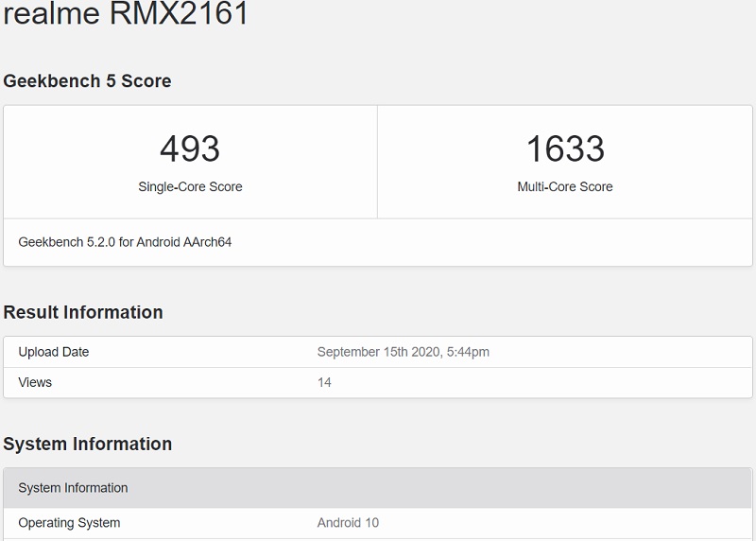This screenshot has height=541, width=756.
Task: Click the multi-core score value 1633
Action: click(x=565, y=148)
